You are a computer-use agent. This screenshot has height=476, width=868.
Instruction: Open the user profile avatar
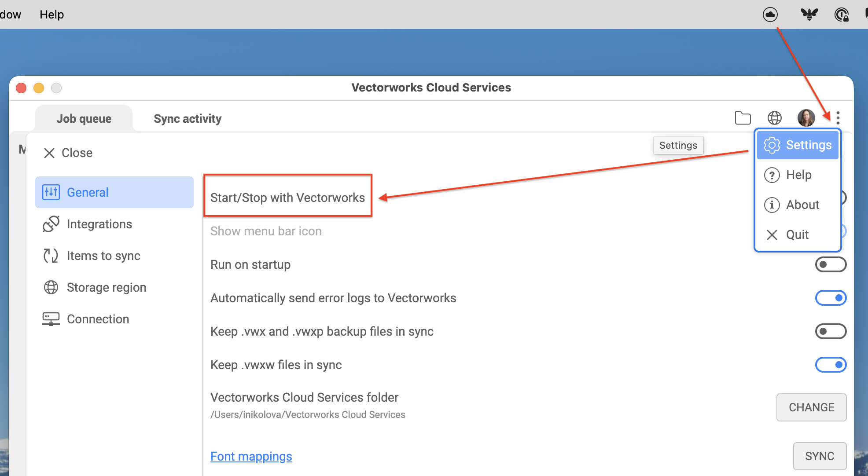(806, 118)
